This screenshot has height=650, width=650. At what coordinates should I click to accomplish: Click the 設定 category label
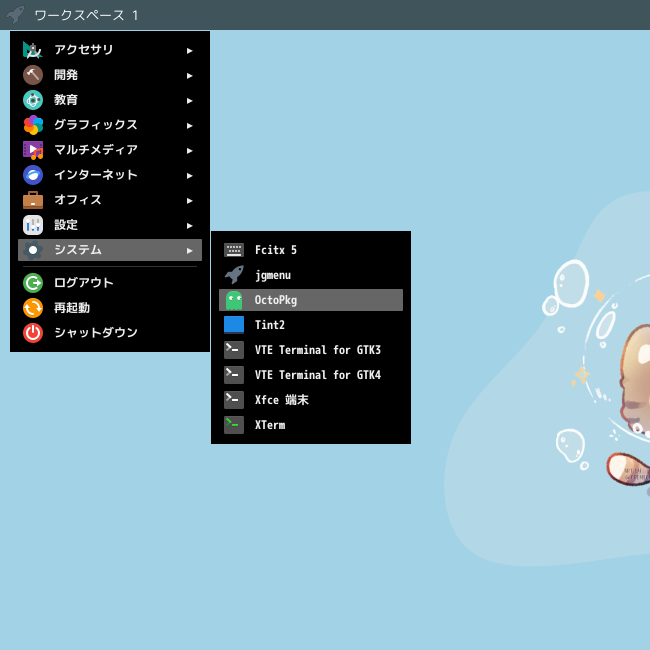(66, 225)
